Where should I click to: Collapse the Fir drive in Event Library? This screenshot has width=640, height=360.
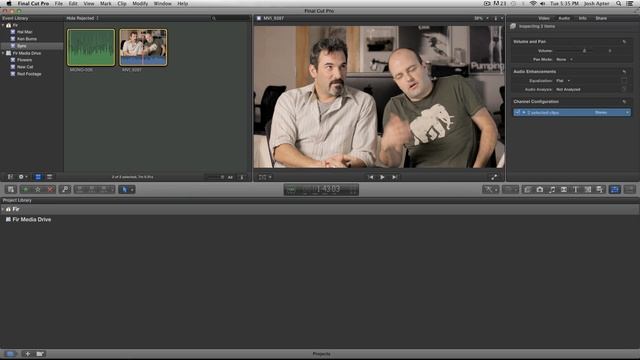point(3,25)
